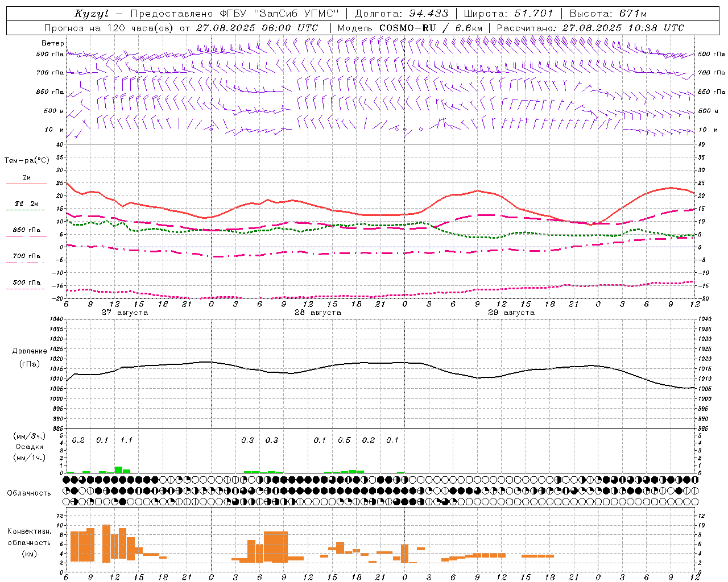Click the 'Td 2м' dew point legend entry
Image resolution: width=728 pixels, height=582 pixels.
coord(27,203)
